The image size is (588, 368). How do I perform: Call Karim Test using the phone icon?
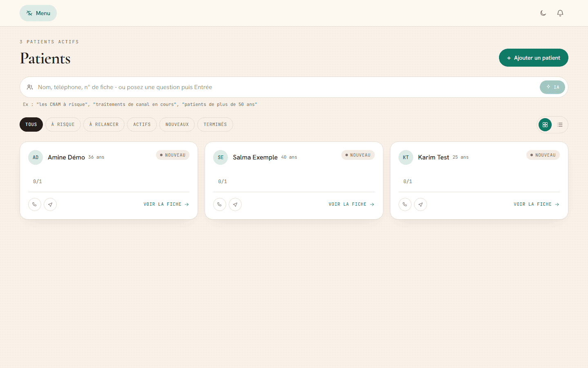[x=405, y=204]
